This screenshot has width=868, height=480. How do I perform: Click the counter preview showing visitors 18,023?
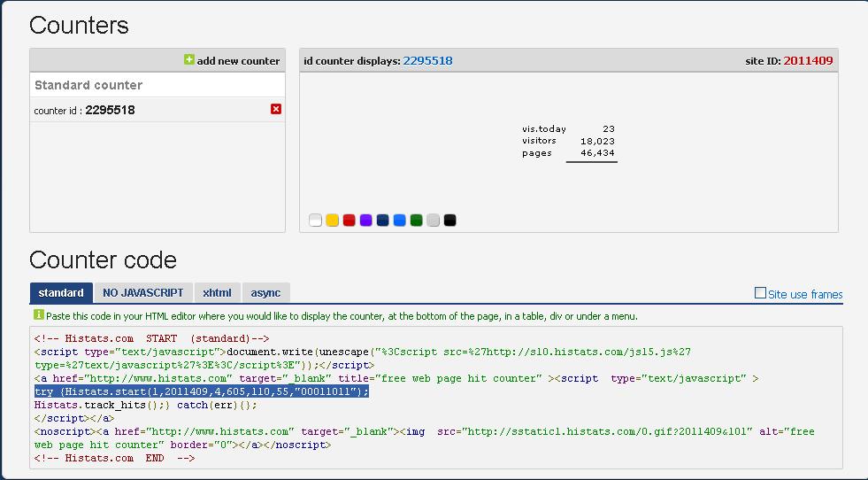pos(569,143)
